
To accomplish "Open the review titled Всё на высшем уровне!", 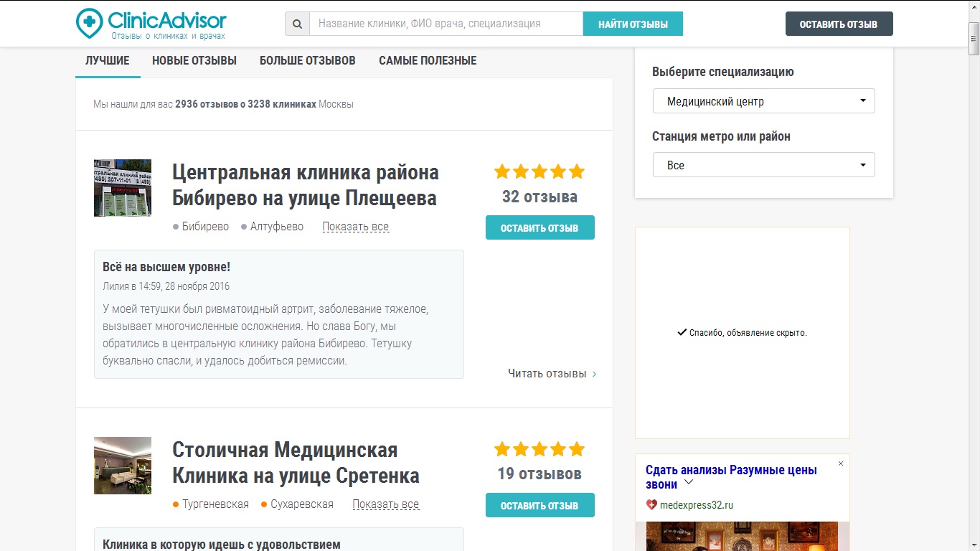I will click(x=166, y=267).
